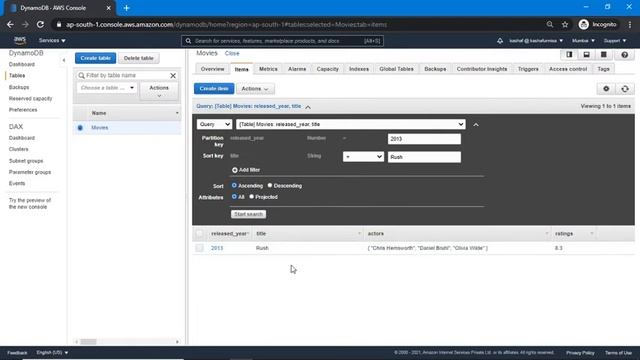Open the Chrome three-dot menu
Screen dimensions: 640x360
[630, 24]
